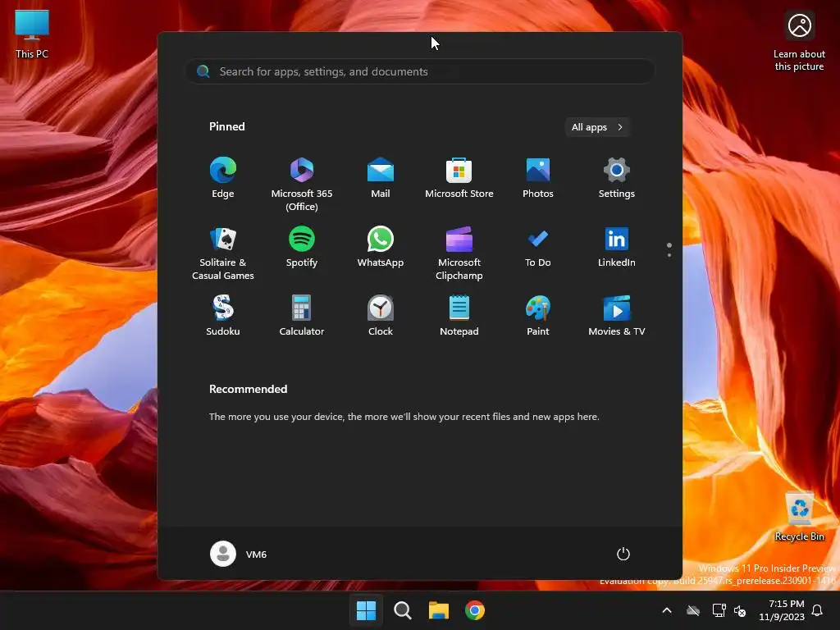Open the Clock app
The height and width of the screenshot is (630, 840).
pyautogui.click(x=381, y=316)
